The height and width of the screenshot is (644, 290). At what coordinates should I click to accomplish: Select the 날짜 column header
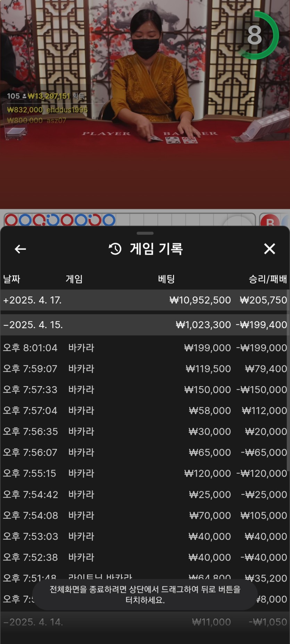(12, 279)
